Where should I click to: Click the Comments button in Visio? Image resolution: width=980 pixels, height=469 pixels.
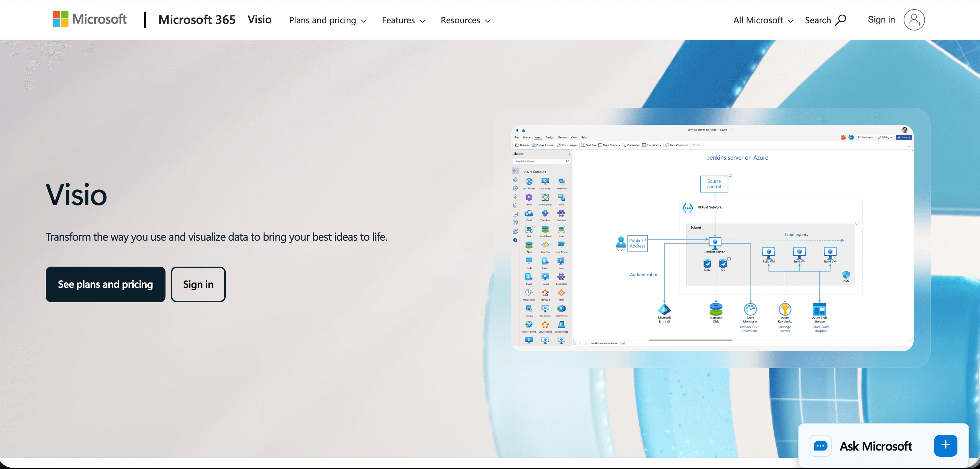click(x=865, y=137)
